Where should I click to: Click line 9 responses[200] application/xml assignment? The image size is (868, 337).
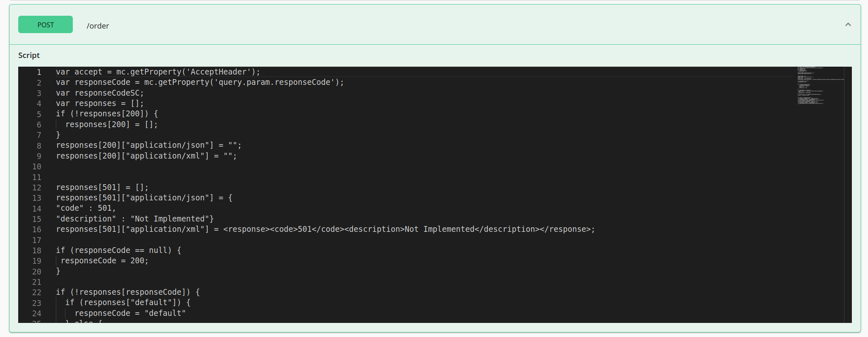click(x=146, y=156)
